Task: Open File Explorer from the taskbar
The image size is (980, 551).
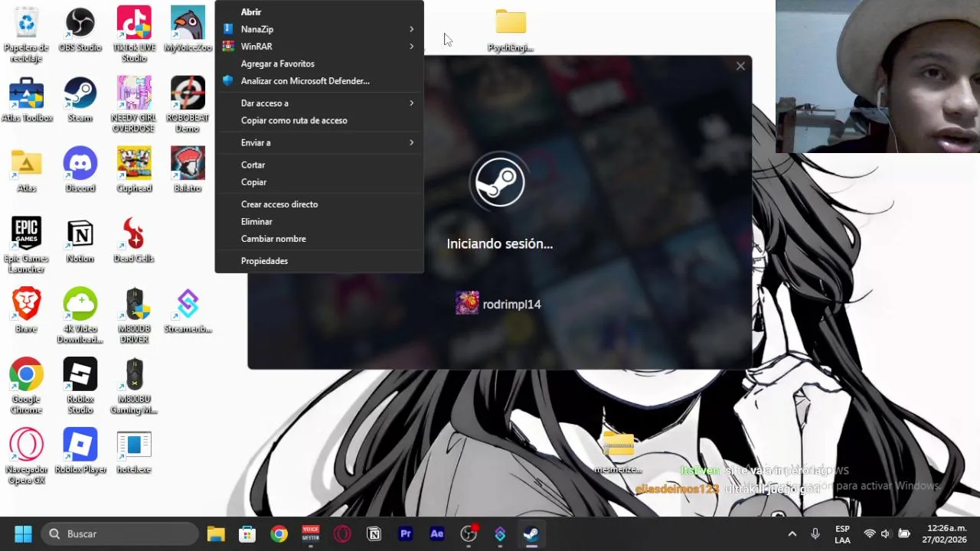Action: 216,533
